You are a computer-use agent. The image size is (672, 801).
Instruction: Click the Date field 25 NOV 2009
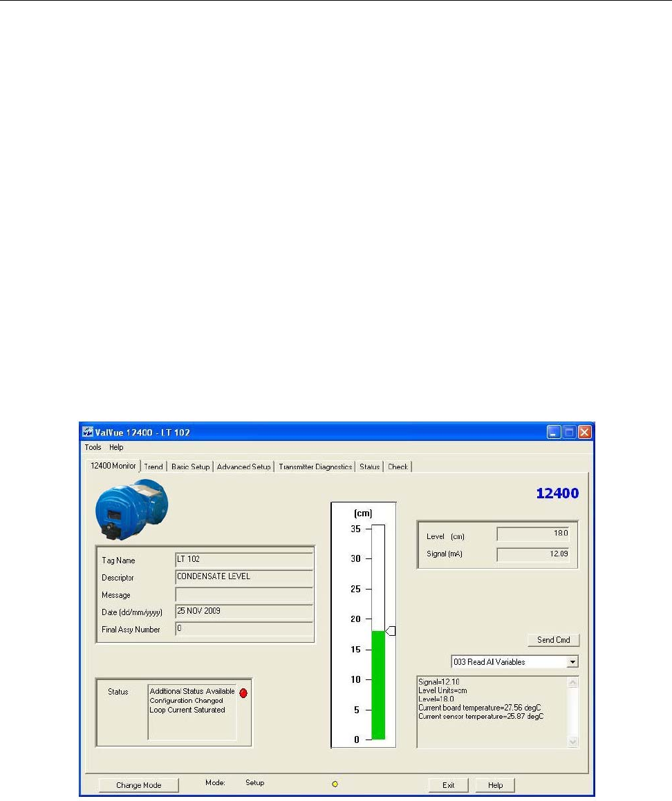coord(244,612)
